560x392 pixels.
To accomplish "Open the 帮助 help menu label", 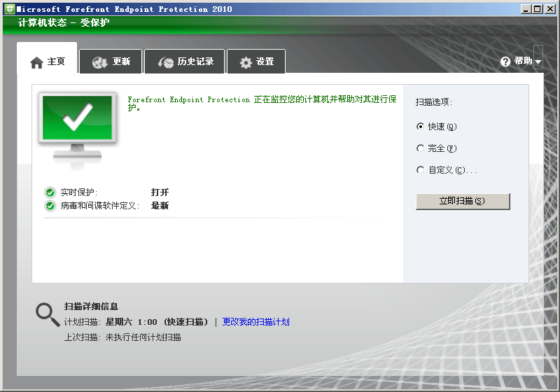I will coord(523,62).
